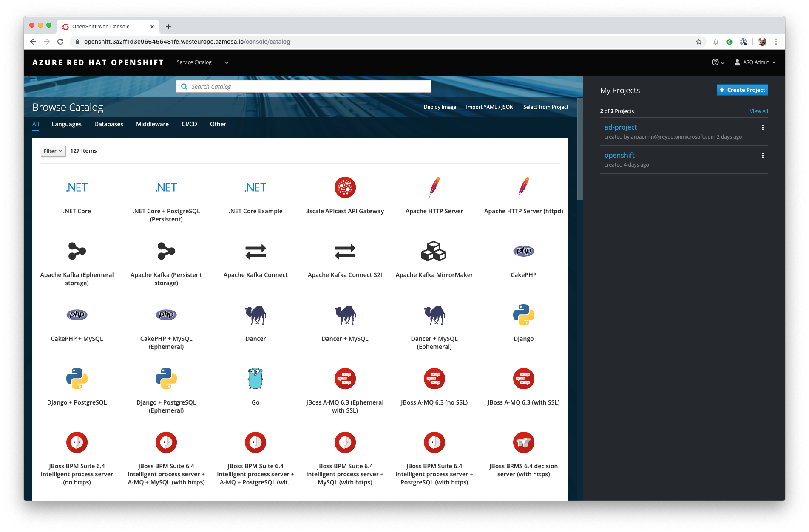The width and height of the screenshot is (809, 532).
Task: Choose the CakePHP php logo icon
Action: (523, 251)
